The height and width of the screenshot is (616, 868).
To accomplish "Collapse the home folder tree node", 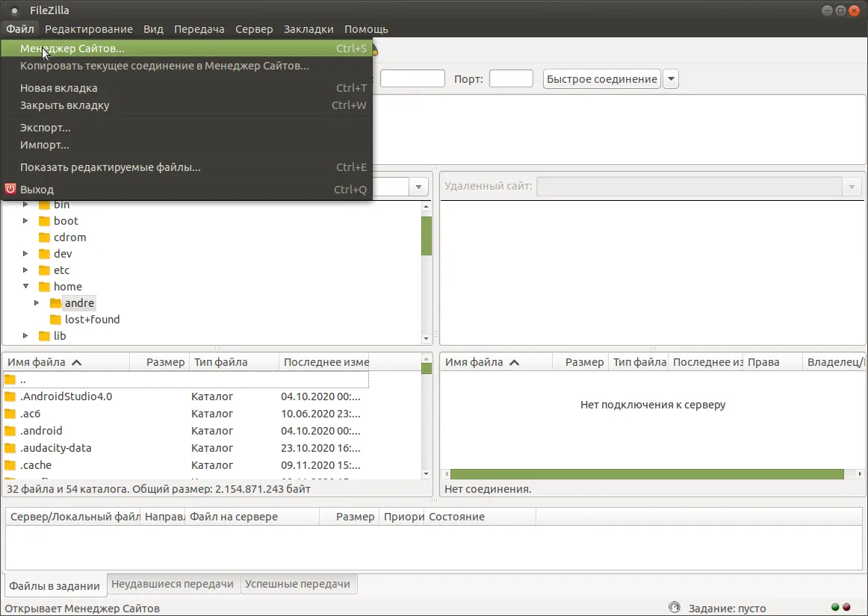I will pos(25,286).
